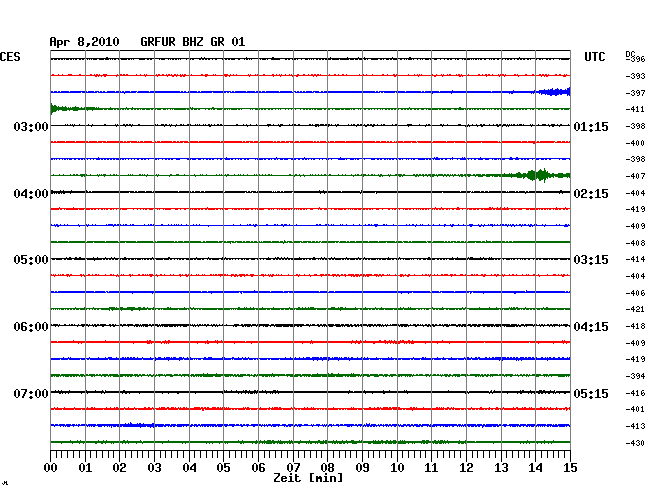
Task: Click the "07:00" local time label
Action: coord(31,393)
